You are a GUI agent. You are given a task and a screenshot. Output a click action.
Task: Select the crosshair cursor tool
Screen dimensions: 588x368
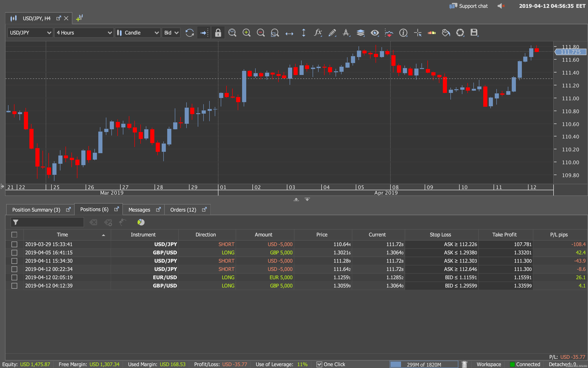418,33
